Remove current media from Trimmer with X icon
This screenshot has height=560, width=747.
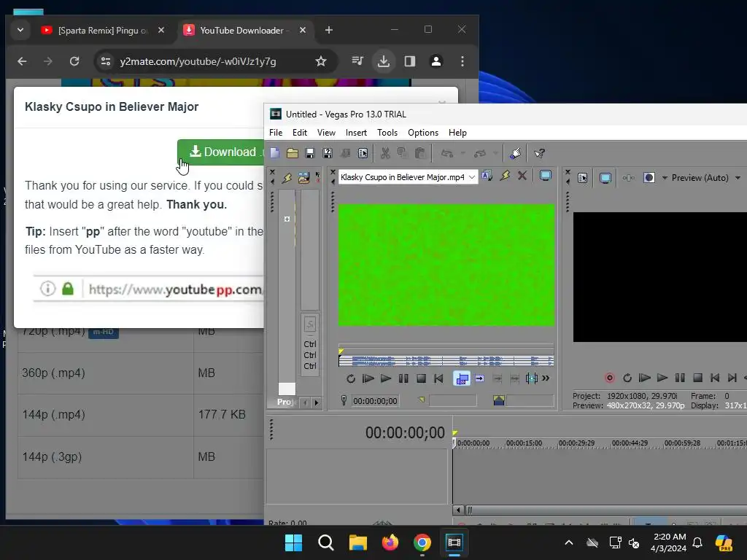pos(522,176)
